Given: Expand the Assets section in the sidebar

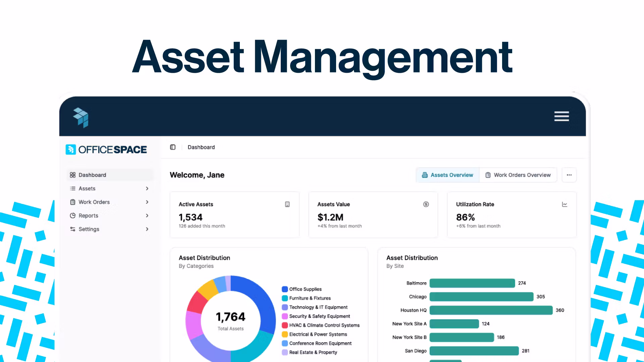Looking at the screenshot, I should point(147,188).
